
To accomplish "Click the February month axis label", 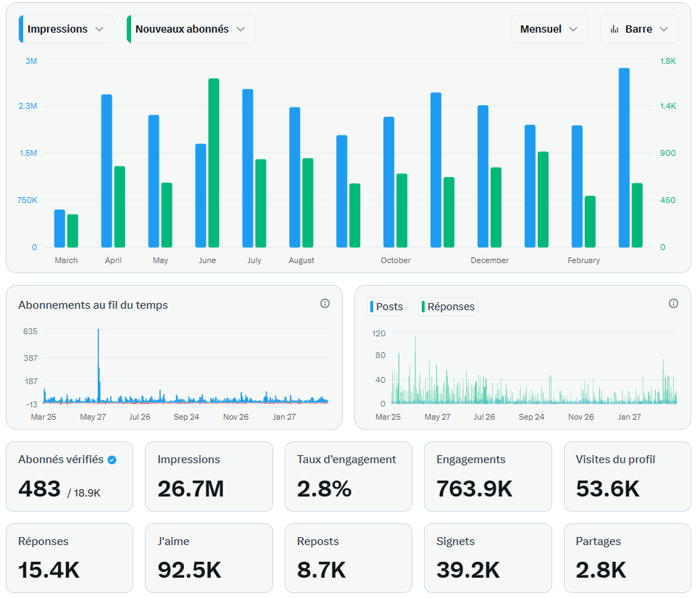I will coord(583,260).
